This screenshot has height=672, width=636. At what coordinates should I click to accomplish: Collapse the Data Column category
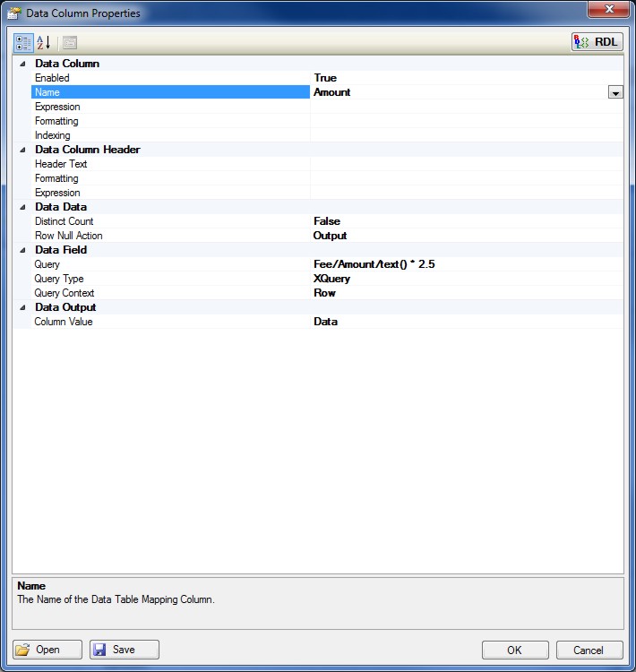click(x=21, y=64)
